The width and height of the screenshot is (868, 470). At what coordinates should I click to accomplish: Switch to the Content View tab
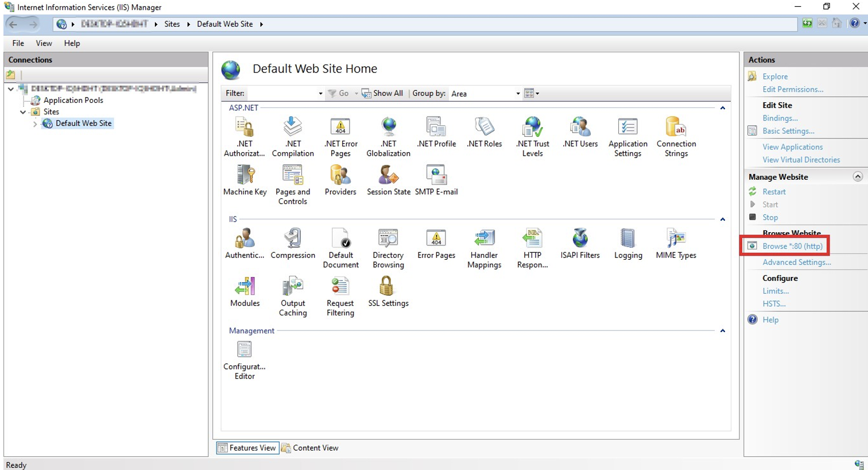(310, 448)
